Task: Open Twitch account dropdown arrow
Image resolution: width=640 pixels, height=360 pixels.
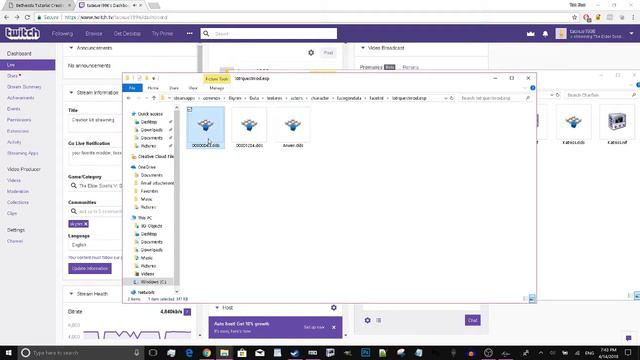Action: click(x=631, y=33)
